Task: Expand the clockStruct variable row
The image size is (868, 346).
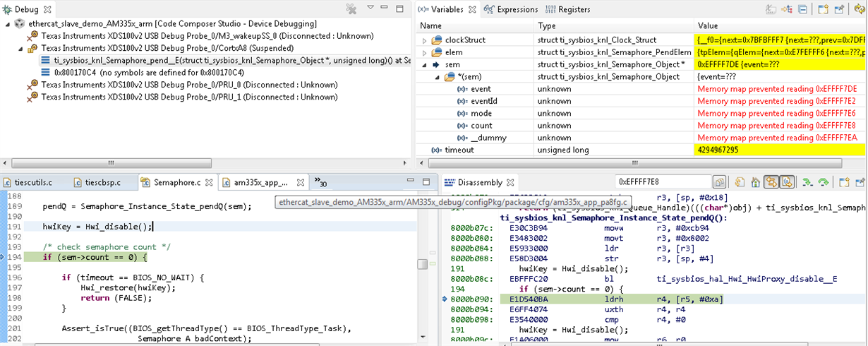Action: click(424, 40)
